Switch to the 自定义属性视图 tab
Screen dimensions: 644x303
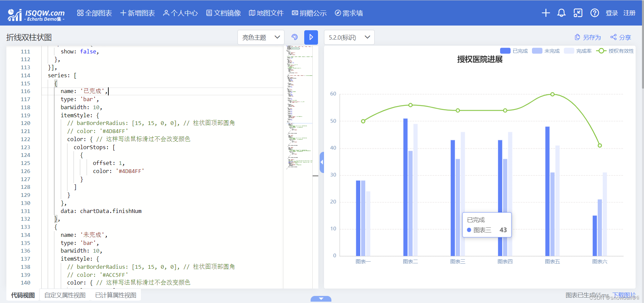coord(65,295)
